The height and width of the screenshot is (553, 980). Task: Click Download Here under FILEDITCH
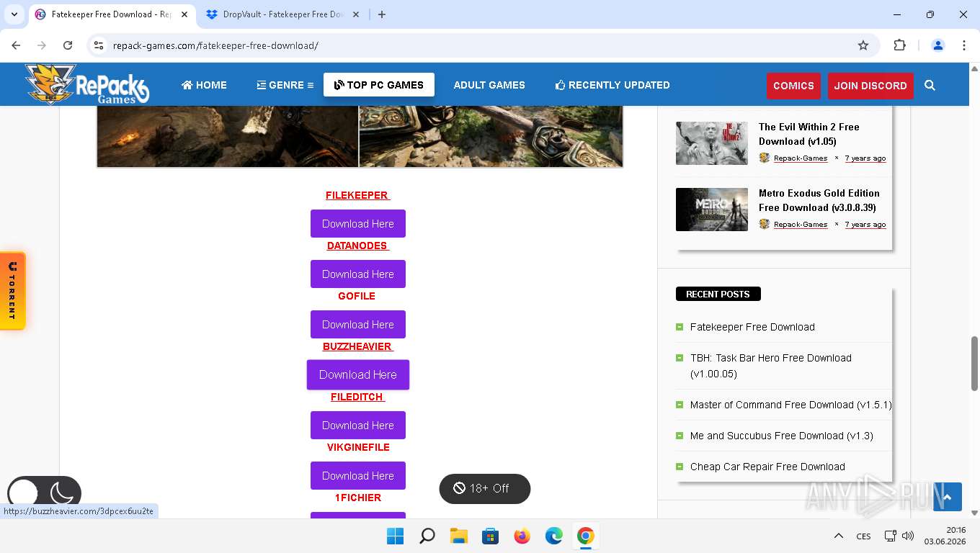tap(358, 425)
